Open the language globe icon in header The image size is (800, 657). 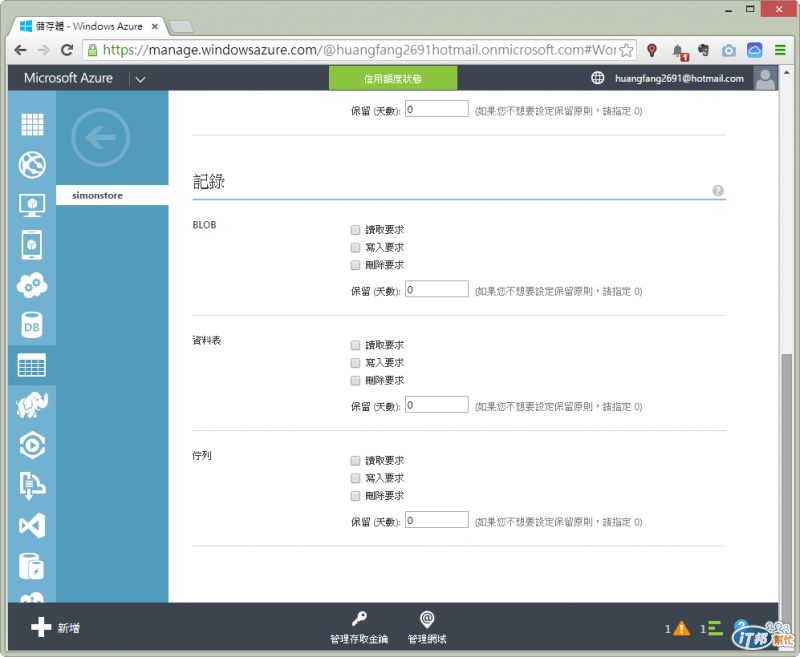coord(597,78)
